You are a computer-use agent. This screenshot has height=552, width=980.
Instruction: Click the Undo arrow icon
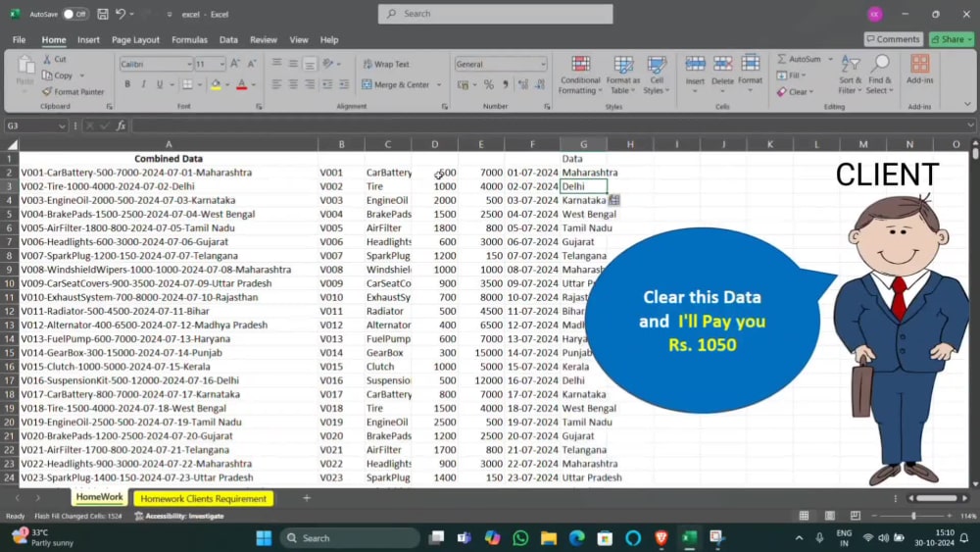[121, 14]
